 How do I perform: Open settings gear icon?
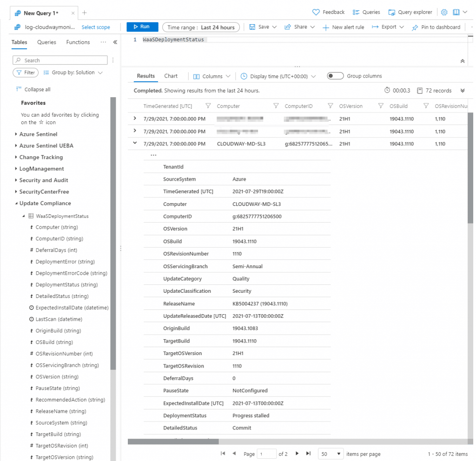point(444,12)
